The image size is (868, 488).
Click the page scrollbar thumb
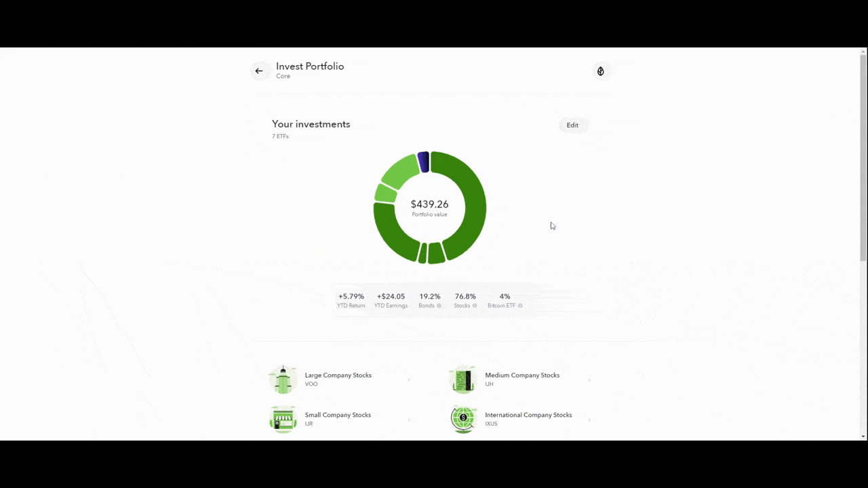pyautogui.click(x=863, y=159)
